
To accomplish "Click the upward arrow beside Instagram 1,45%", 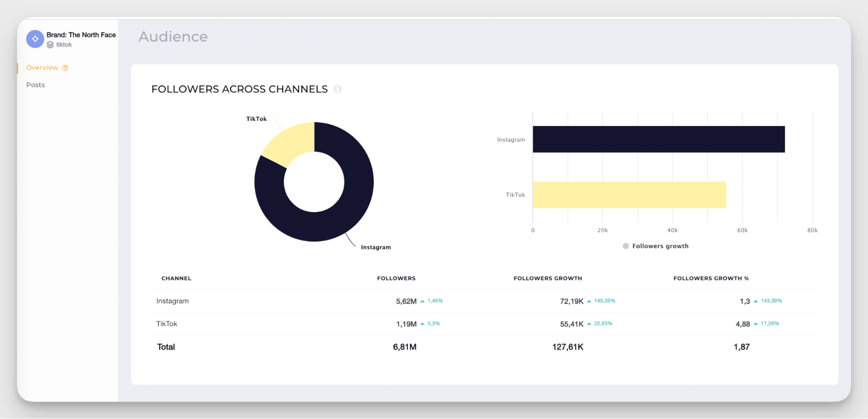I will (x=422, y=300).
